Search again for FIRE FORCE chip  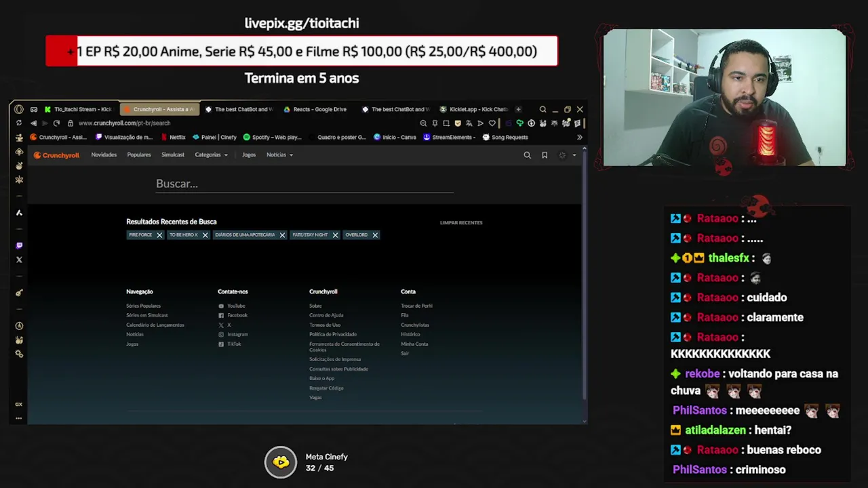point(140,235)
